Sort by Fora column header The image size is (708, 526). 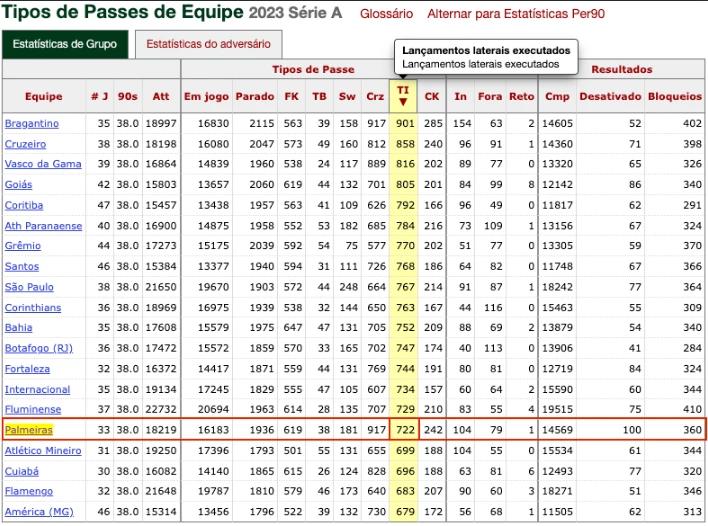pyautogui.click(x=490, y=97)
